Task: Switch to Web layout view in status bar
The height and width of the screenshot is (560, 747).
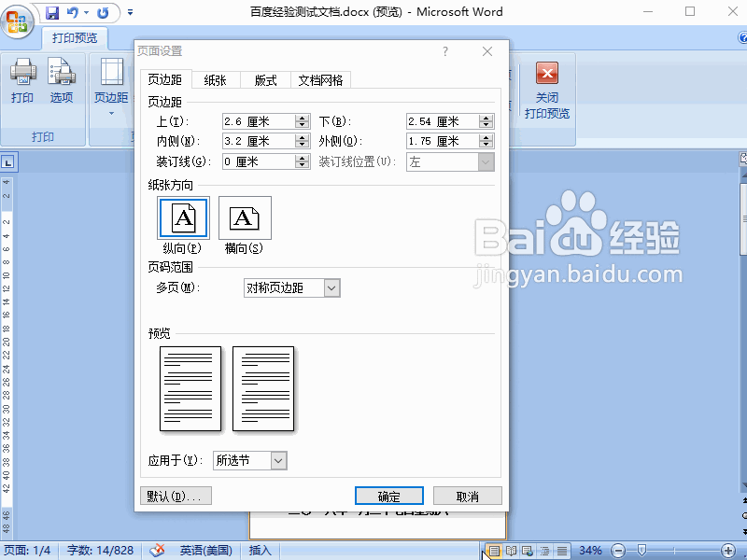Action: pyautogui.click(x=527, y=551)
